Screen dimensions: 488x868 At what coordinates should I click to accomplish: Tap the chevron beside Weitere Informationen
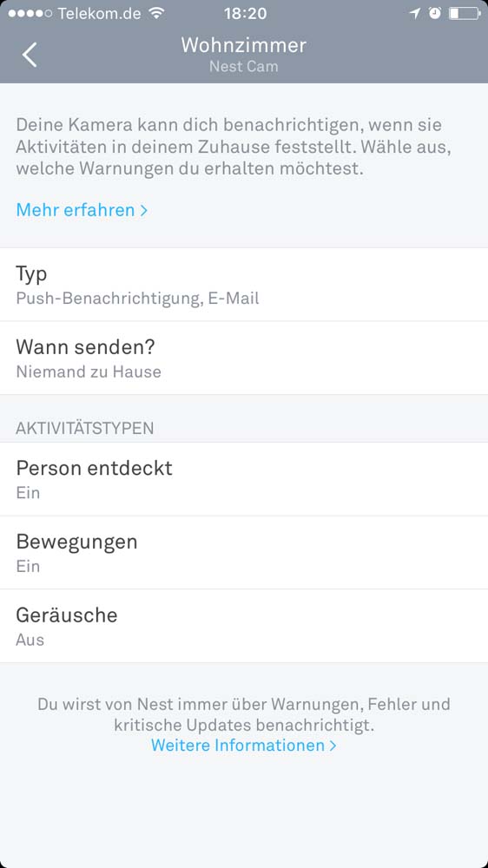[333, 745]
